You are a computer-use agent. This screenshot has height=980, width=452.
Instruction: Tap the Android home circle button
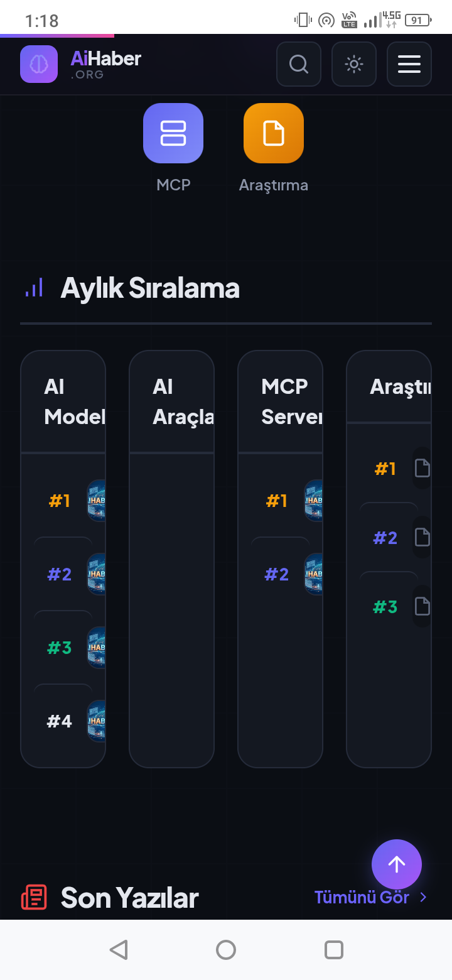pos(226,949)
